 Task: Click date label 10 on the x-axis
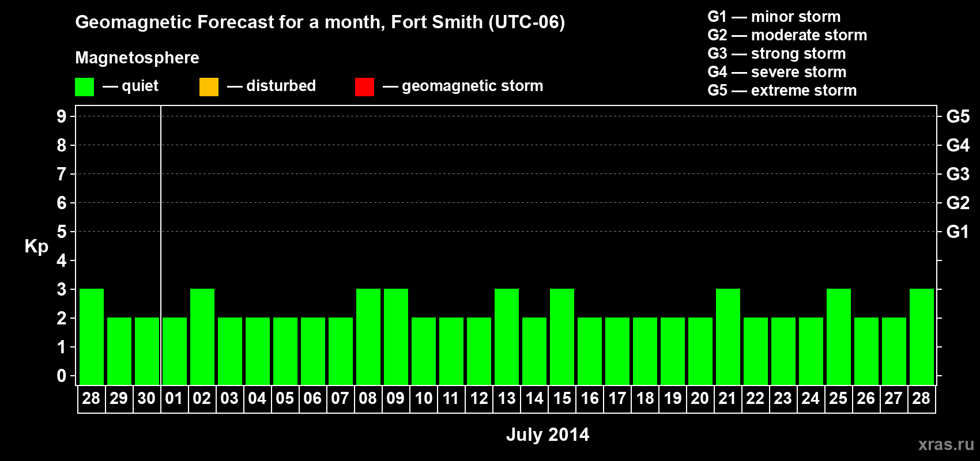(424, 399)
